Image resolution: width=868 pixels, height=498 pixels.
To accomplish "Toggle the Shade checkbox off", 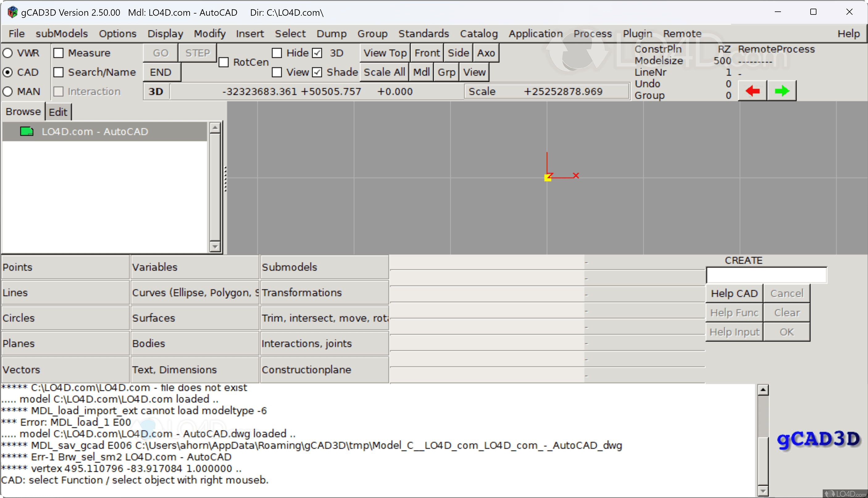I will pos(317,72).
